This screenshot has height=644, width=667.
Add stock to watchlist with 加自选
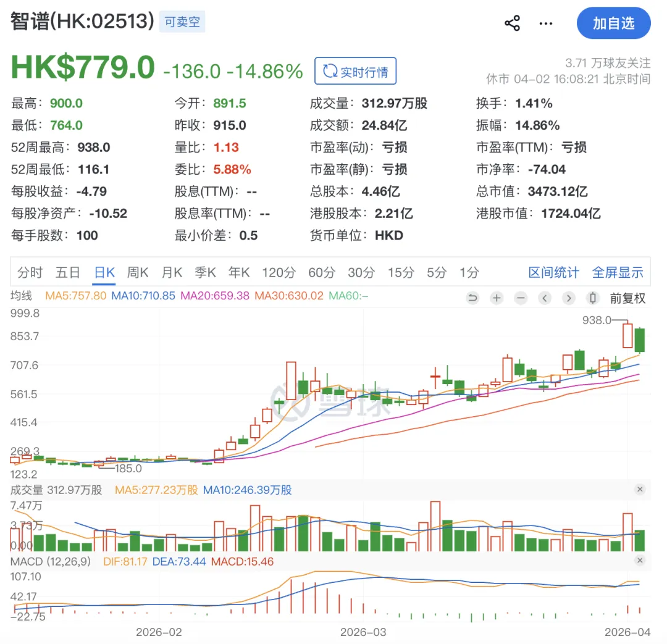(x=613, y=23)
